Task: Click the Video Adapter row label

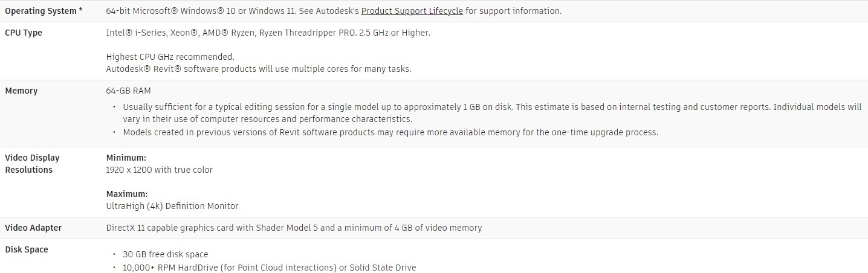Action: pos(33,228)
